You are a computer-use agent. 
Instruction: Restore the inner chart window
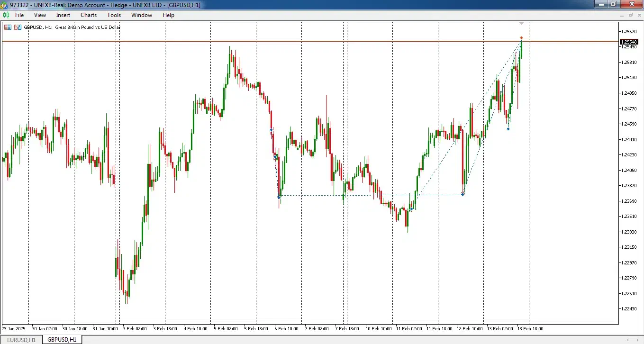[631, 15]
